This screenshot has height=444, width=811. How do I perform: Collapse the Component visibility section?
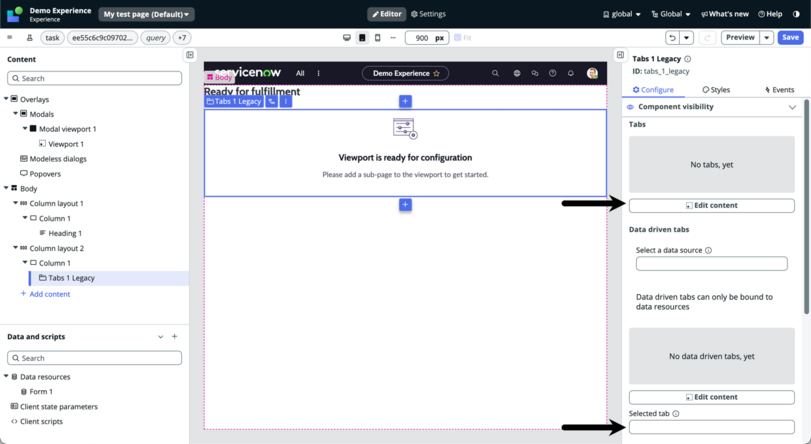[792, 107]
